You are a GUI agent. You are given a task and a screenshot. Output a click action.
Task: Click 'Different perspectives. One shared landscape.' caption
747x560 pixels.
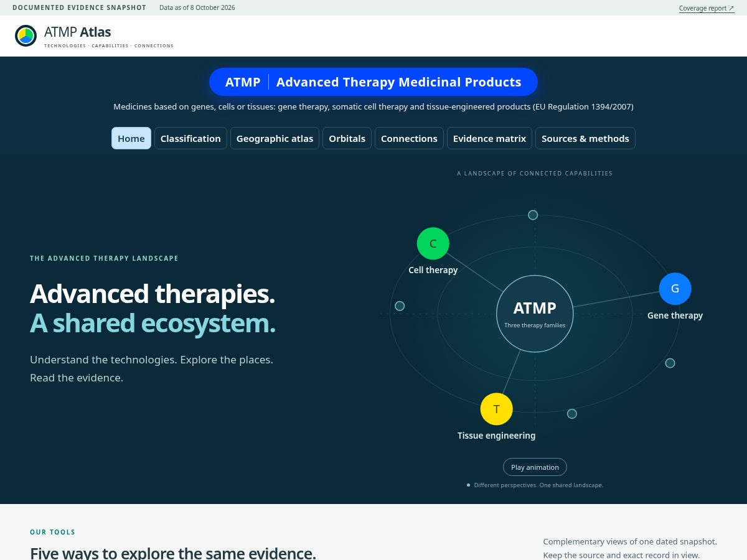point(538,485)
